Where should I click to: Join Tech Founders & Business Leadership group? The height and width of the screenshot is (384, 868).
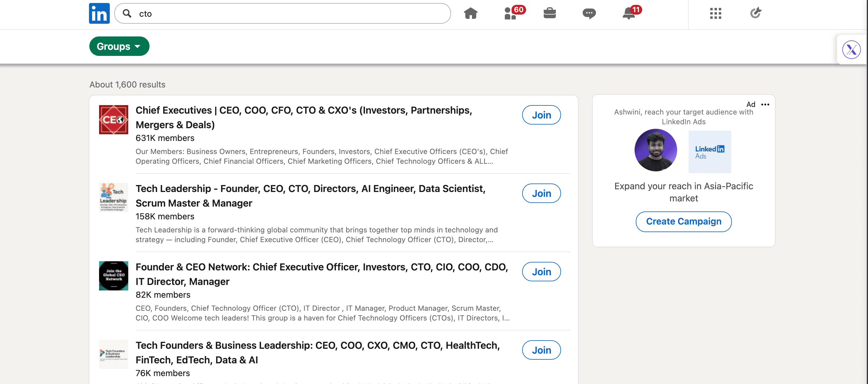point(541,350)
